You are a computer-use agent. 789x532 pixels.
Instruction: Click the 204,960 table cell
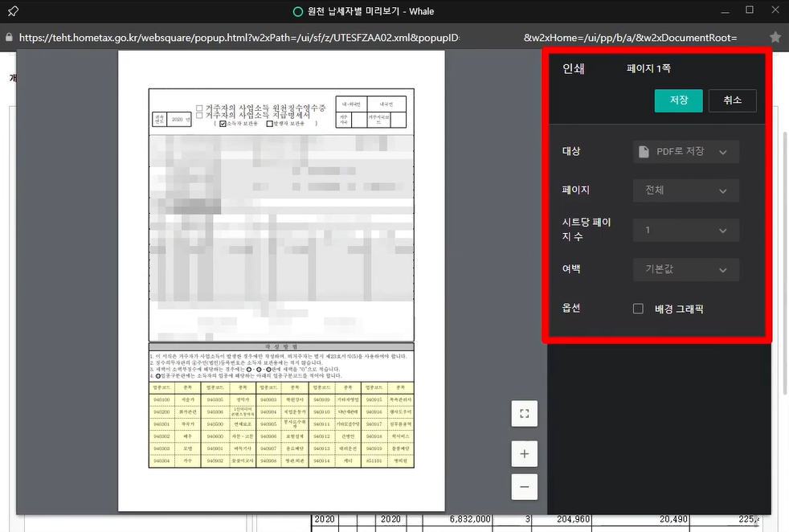(x=573, y=519)
